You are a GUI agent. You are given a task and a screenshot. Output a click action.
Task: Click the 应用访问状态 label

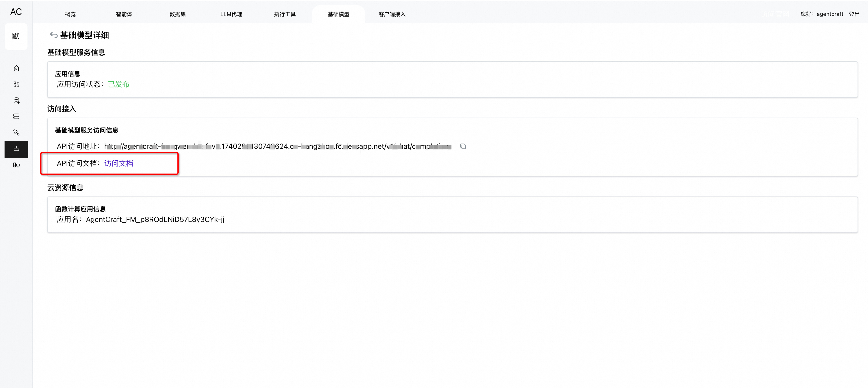(80, 84)
